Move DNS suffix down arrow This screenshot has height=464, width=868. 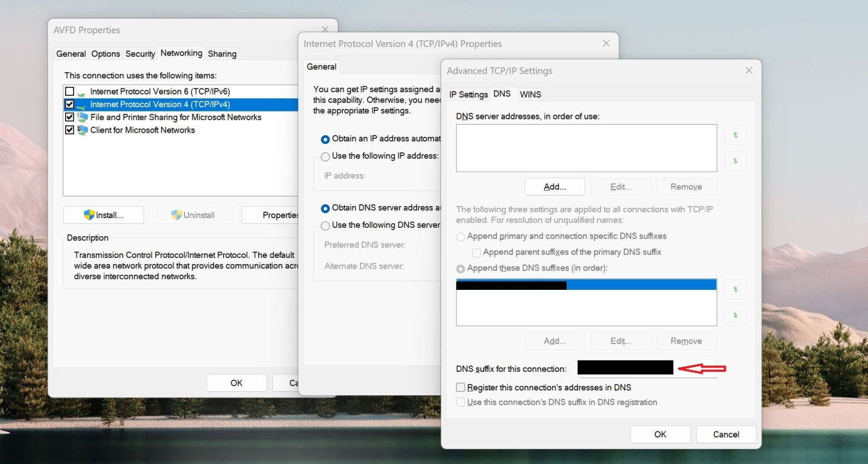pyautogui.click(x=735, y=315)
